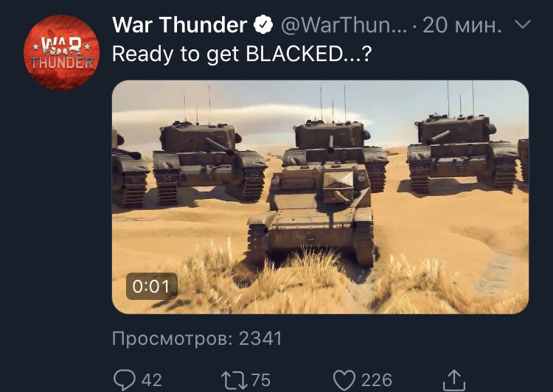This screenshot has width=553, height=392.
Task: Expand the tweet options chevron
Action: point(523,24)
